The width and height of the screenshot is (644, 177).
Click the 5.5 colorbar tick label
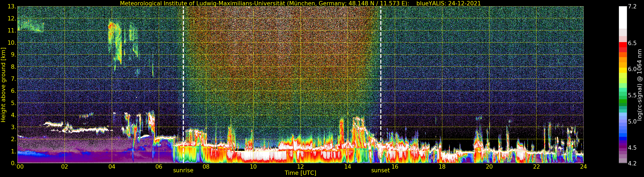point(632,95)
